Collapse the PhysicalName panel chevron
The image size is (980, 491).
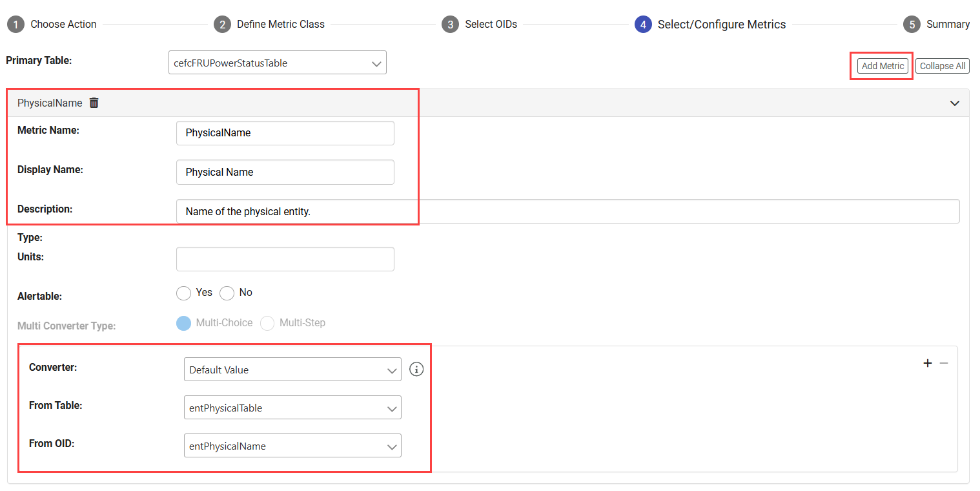955,103
